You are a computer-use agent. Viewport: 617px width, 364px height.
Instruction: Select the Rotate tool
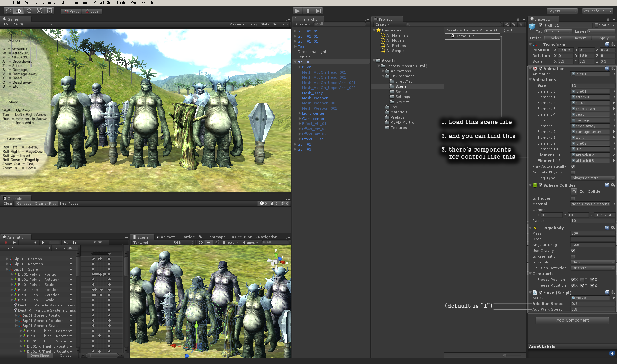tap(29, 11)
